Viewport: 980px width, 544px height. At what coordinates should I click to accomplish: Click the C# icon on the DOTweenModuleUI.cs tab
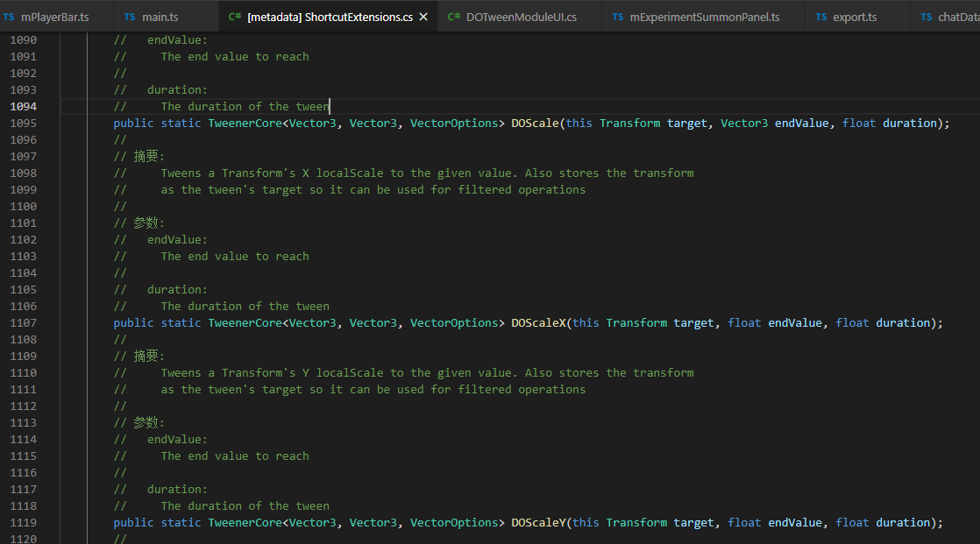pyautogui.click(x=454, y=16)
